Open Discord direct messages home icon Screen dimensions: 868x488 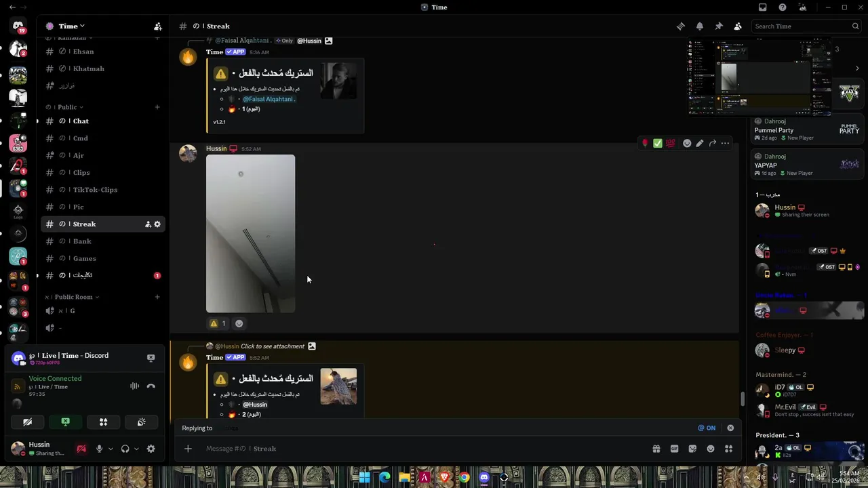18,26
